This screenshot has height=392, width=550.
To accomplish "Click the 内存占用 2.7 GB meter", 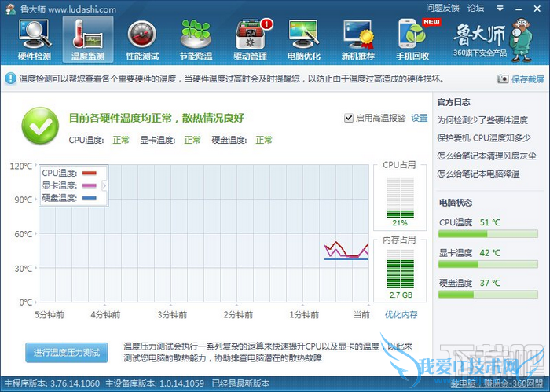I will click(x=400, y=269).
